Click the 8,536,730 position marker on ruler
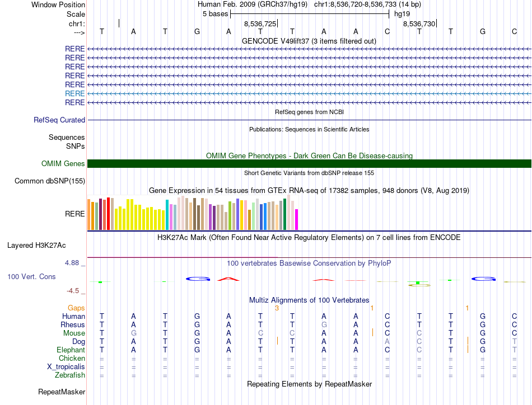 (x=419, y=23)
